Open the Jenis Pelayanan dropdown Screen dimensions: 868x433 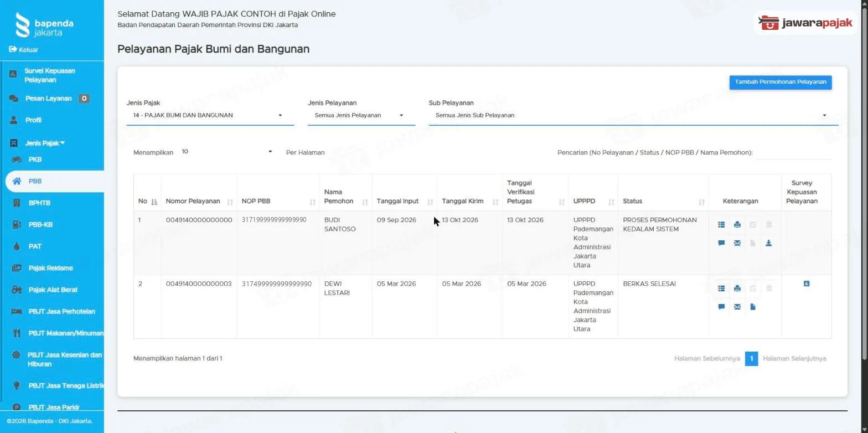361,116
